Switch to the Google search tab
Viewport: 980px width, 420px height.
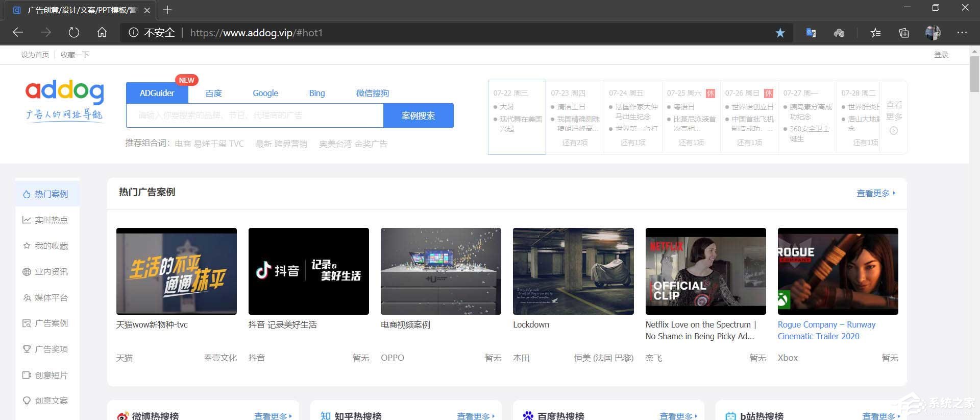[265, 93]
